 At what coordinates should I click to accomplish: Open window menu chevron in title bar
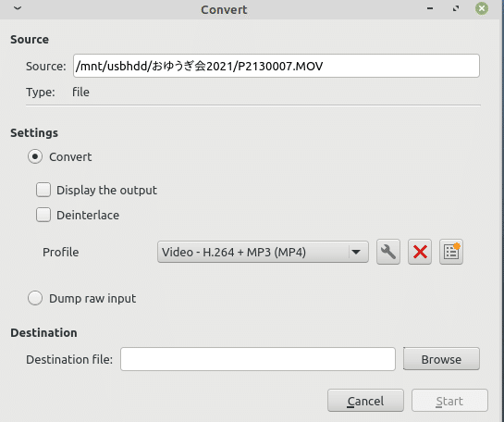pyautogui.click(x=18, y=8)
